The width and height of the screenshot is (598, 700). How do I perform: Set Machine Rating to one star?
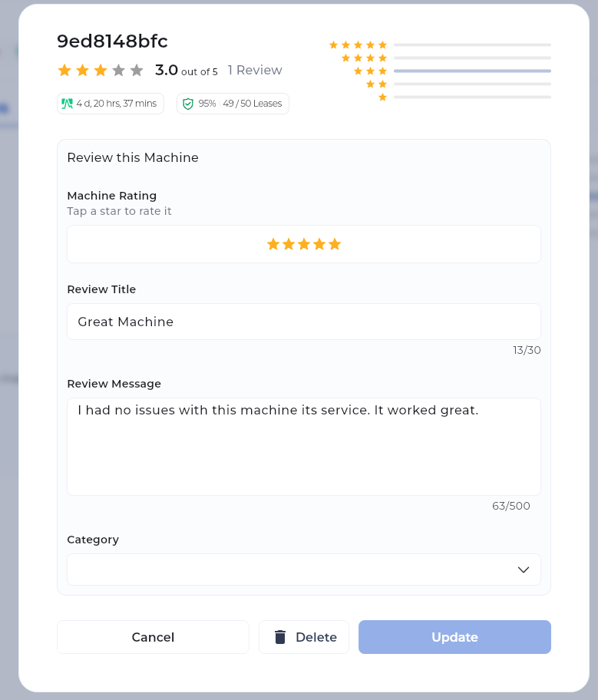(273, 244)
